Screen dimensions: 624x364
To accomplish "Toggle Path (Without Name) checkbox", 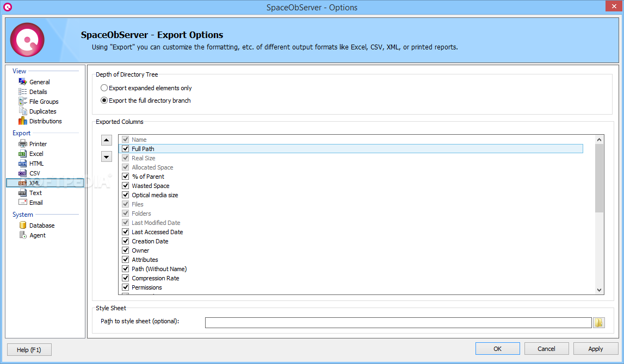I will (x=125, y=268).
